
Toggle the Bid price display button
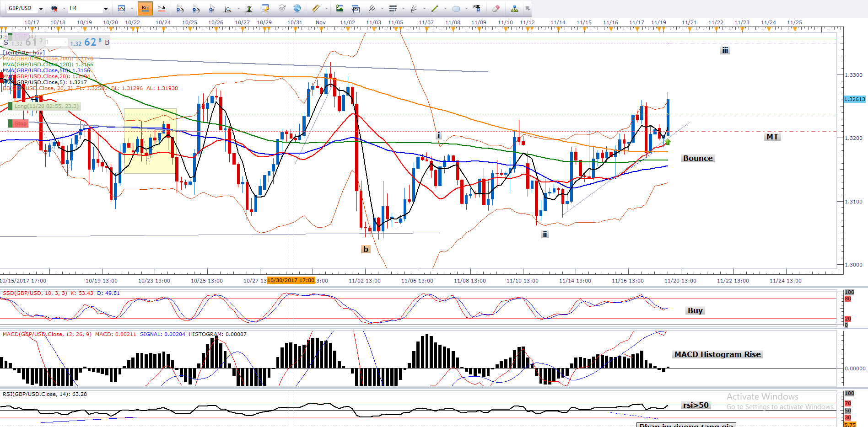tap(145, 8)
